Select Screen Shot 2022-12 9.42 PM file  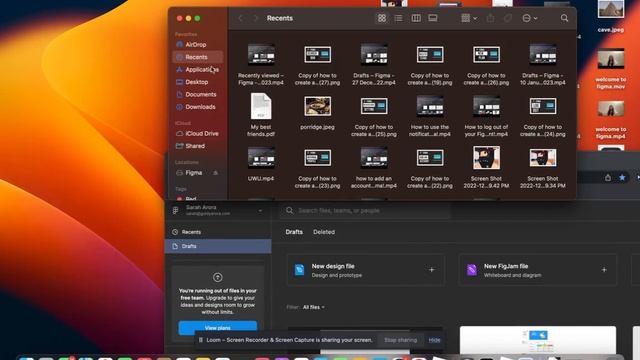(x=486, y=168)
